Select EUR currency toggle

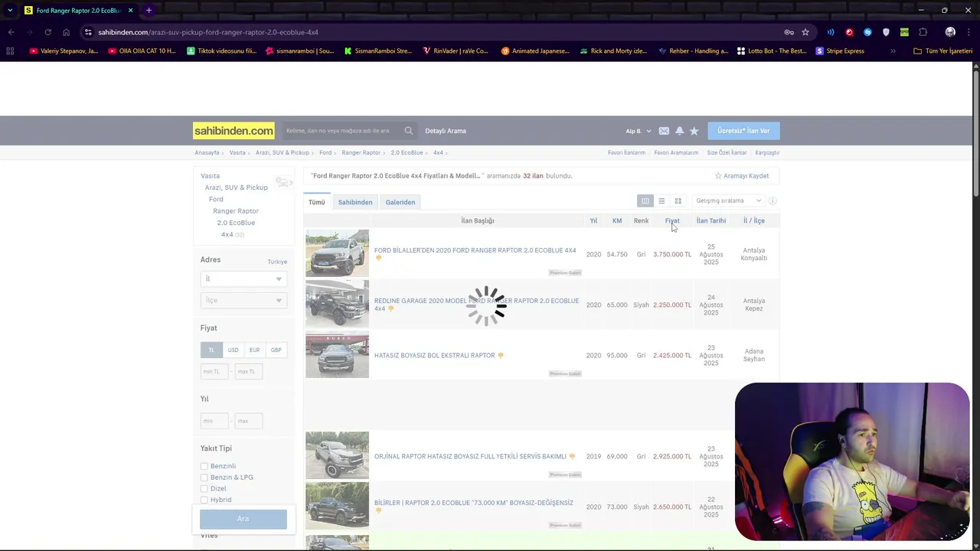tap(254, 350)
